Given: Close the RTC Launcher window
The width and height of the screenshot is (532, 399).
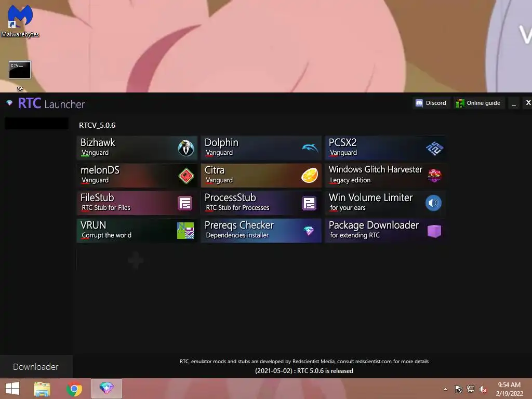Looking at the screenshot, I should (x=528, y=103).
